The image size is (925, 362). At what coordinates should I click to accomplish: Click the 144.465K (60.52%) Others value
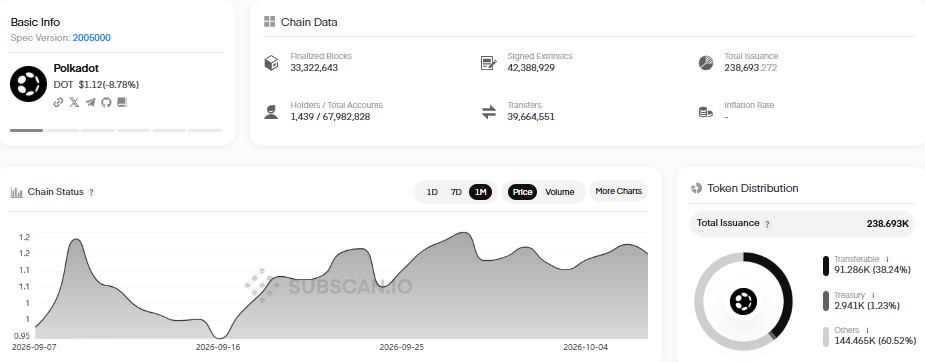point(875,341)
